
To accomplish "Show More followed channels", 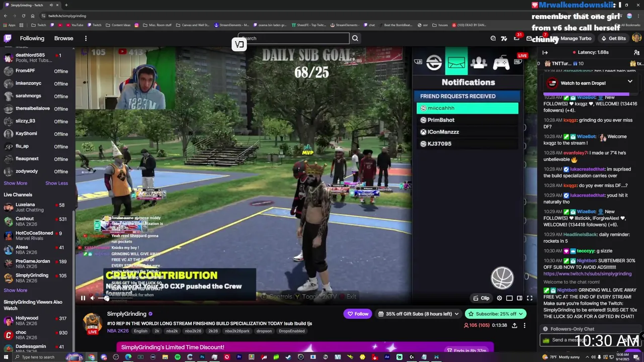I will coord(16,183).
